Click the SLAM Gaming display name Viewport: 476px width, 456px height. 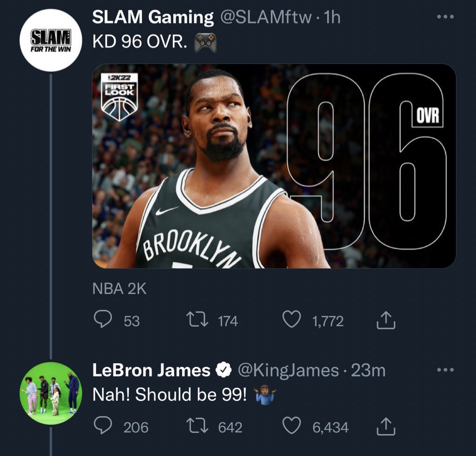pos(153,18)
